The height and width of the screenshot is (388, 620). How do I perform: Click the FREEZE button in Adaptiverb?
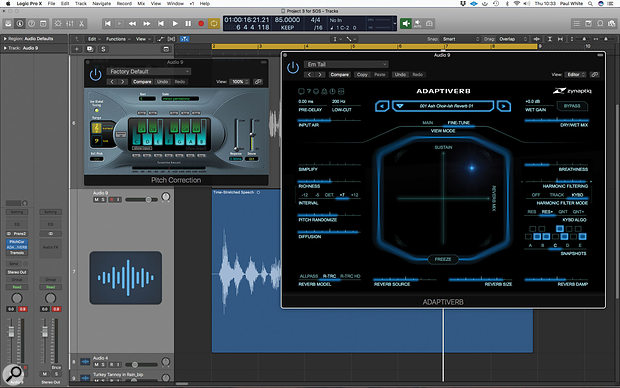pos(443,259)
